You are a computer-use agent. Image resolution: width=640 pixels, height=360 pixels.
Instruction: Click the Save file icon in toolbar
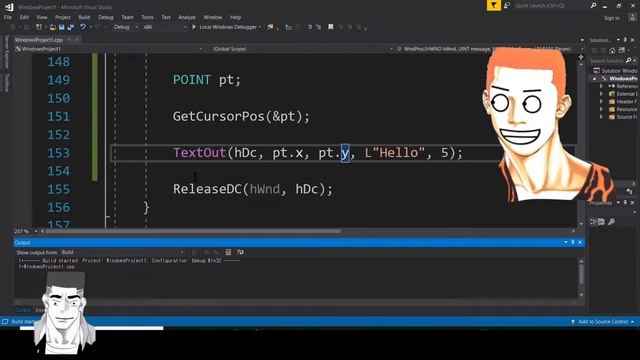coord(61,27)
